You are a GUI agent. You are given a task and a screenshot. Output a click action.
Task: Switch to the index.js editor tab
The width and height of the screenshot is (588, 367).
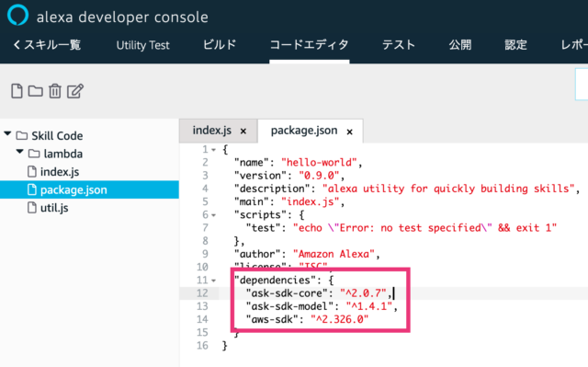(212, 131)
